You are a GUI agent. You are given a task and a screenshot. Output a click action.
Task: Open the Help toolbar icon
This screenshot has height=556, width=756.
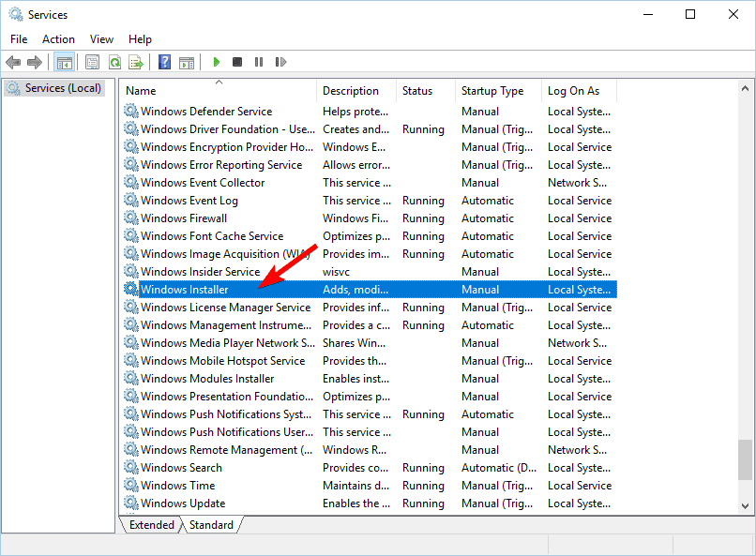[164, 62]
